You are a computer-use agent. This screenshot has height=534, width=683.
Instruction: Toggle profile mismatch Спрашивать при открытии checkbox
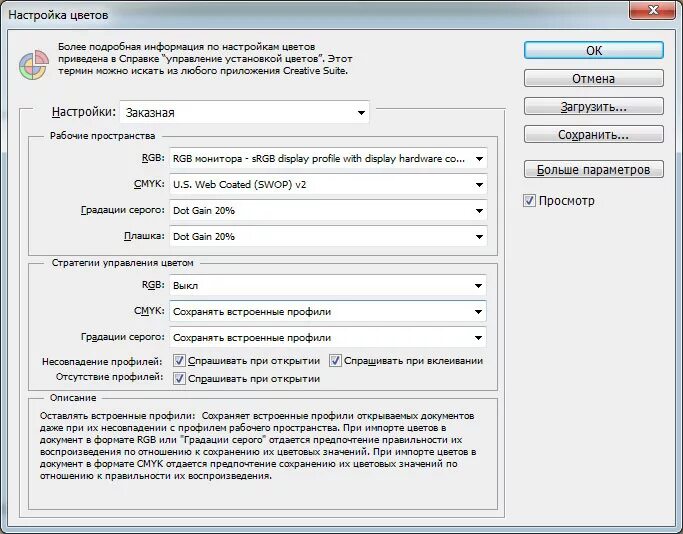point(179,361)
